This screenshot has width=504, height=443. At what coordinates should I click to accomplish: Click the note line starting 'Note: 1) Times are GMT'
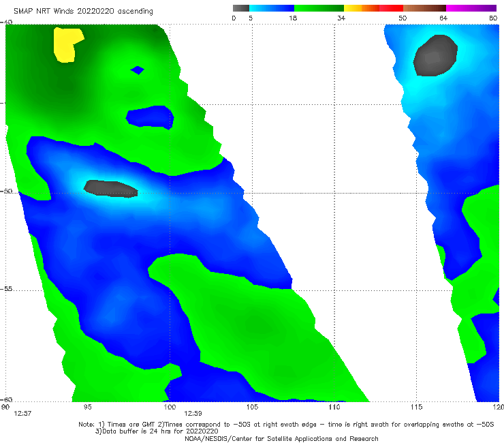click(x=286, y=425)
